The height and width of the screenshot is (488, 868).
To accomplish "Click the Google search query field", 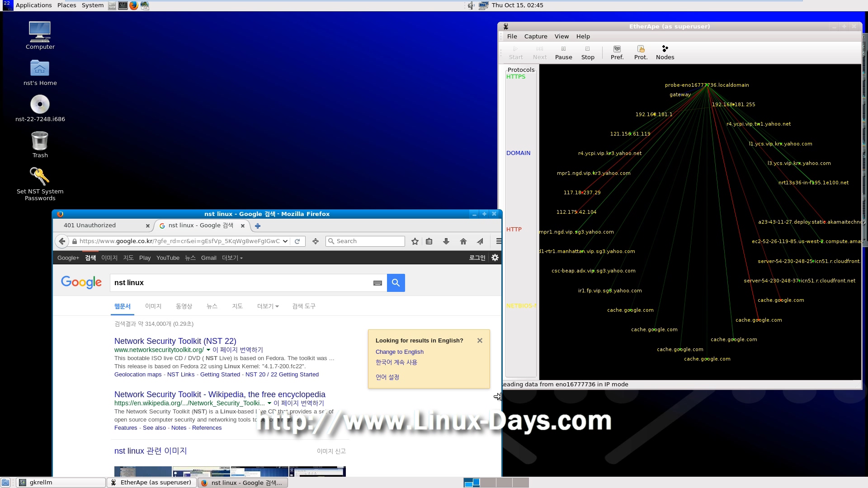I will 242,283.
